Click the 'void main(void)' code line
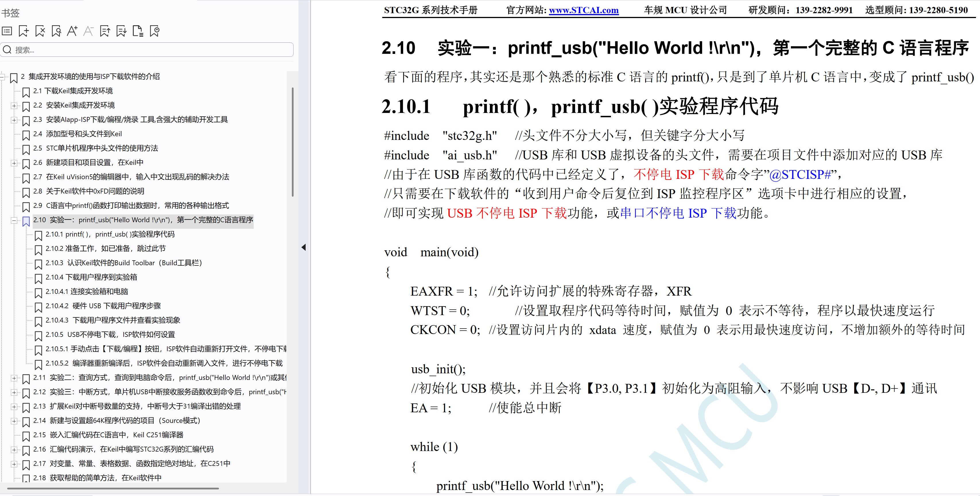The height and width of the screenshot is (496, 980). pos(431,252)
